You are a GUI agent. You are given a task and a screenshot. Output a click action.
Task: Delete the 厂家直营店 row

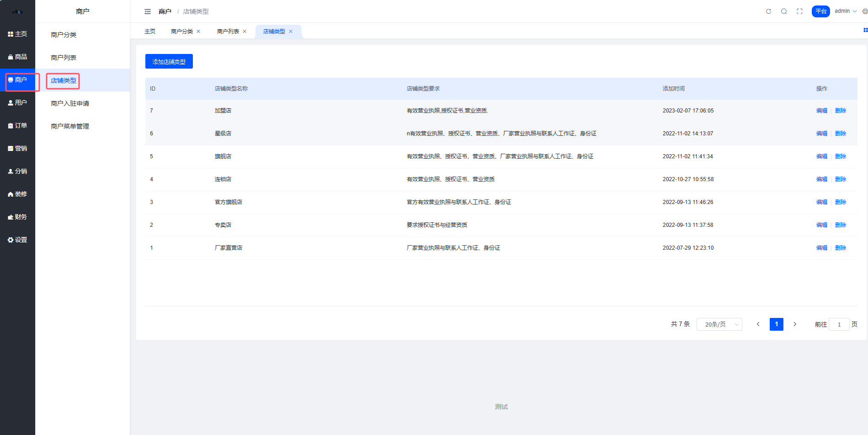(x=840, y=248)
